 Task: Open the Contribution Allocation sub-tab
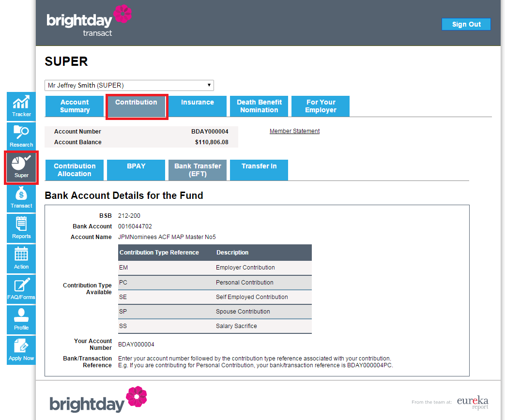[x=75, y=170]
